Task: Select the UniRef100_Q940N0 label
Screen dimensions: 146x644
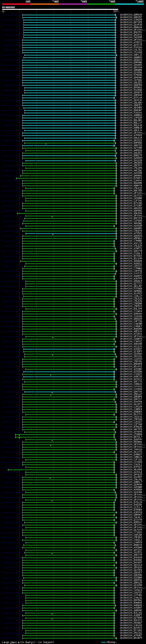Action: [x=131, y=77]
